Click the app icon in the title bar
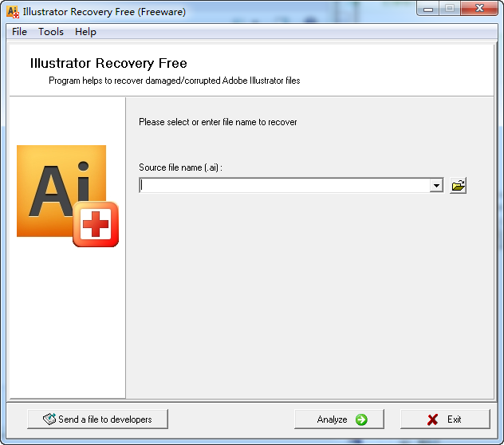The width and height of the screenshot is (504, 445). tap(14, 12)
